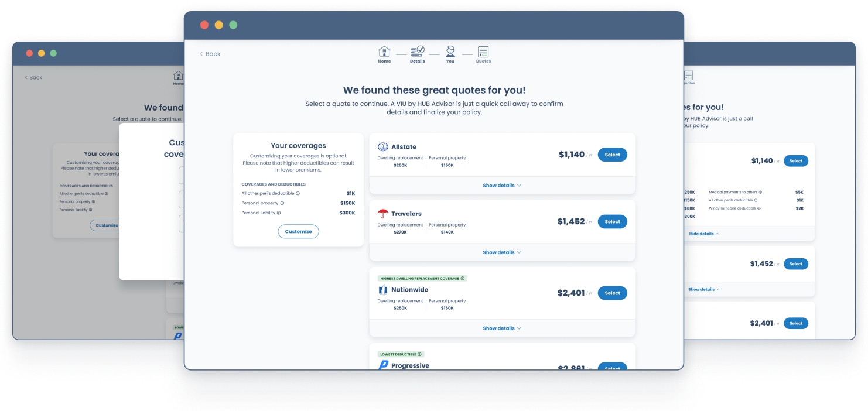Select the $2,401 Nationwide quote
This screenshot has height=411, width=868.
tap(612, 293)
